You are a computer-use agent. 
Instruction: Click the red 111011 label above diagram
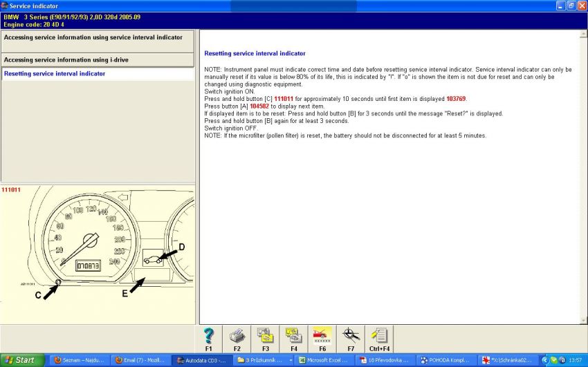point(11,190)
